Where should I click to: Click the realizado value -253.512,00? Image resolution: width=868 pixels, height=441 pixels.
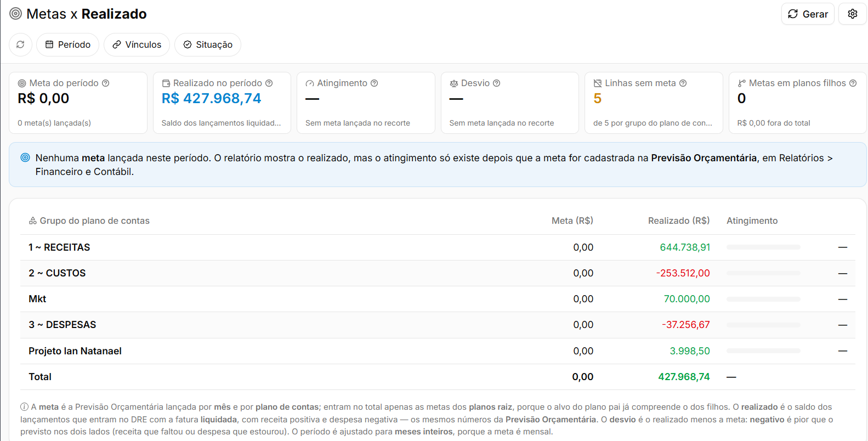point(683,273)
